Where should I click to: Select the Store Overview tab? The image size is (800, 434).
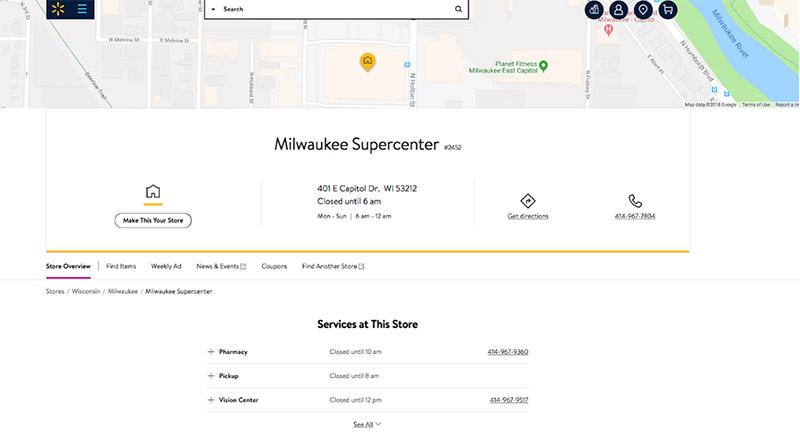coord(68,266)
